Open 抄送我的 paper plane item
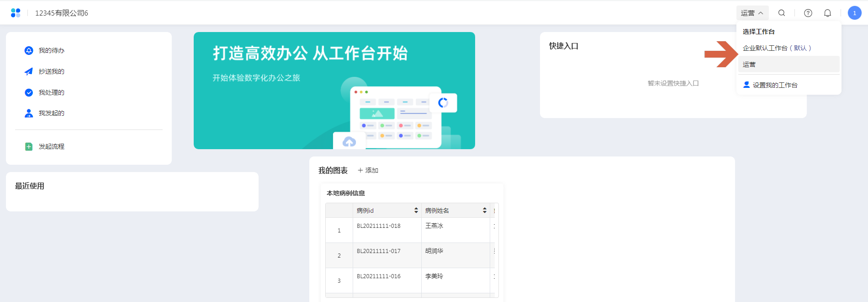Screen dimensions: 868x302 pos(51,71)
